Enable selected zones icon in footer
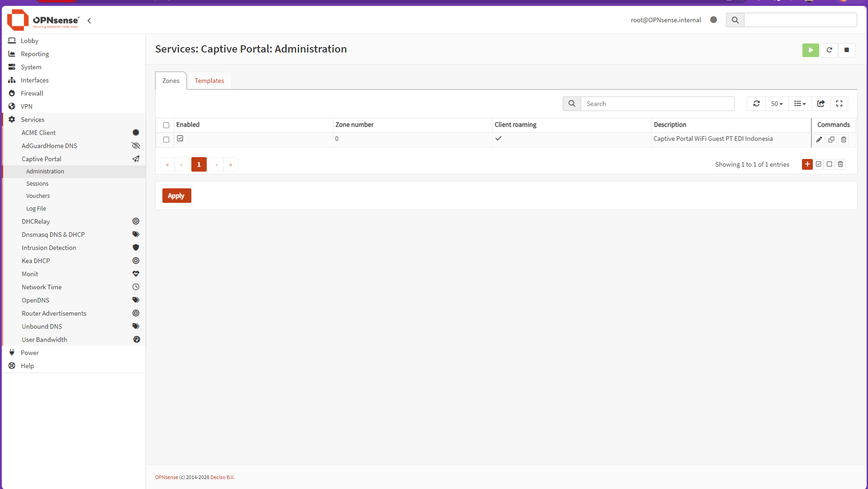 click(x=819, y=164)
